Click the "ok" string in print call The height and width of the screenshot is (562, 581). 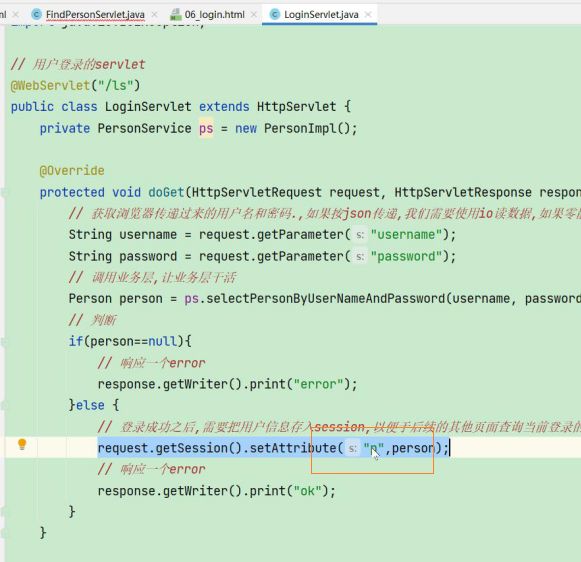307,491
